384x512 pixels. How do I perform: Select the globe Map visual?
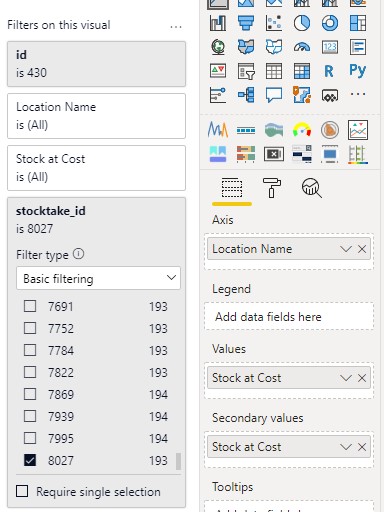[x=218, y=47]
